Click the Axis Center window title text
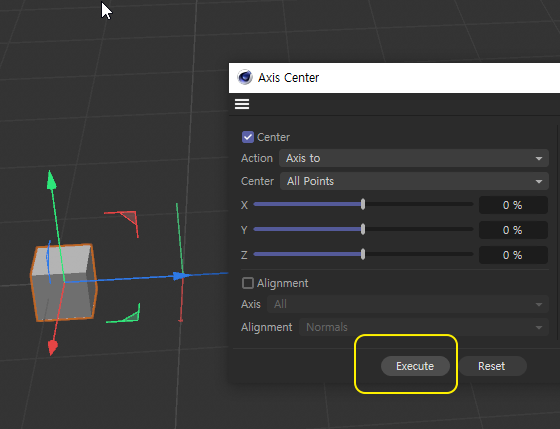 289,78
